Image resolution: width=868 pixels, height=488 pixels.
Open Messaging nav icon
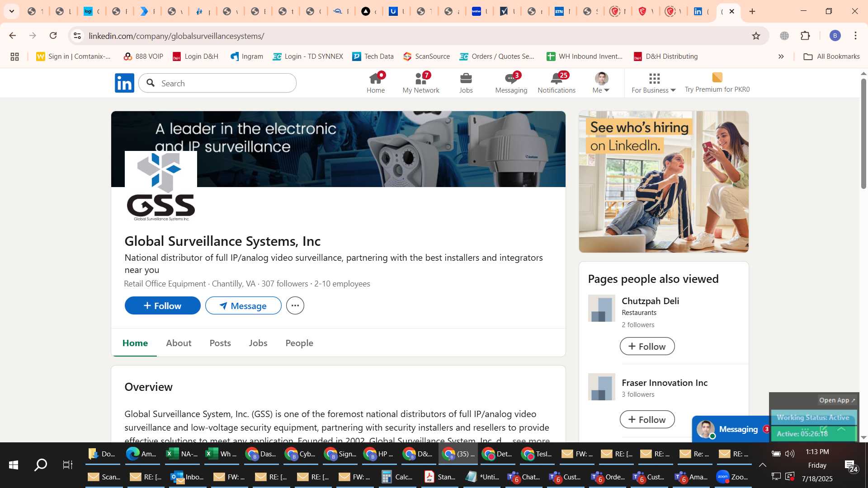[x=511, y=83]
